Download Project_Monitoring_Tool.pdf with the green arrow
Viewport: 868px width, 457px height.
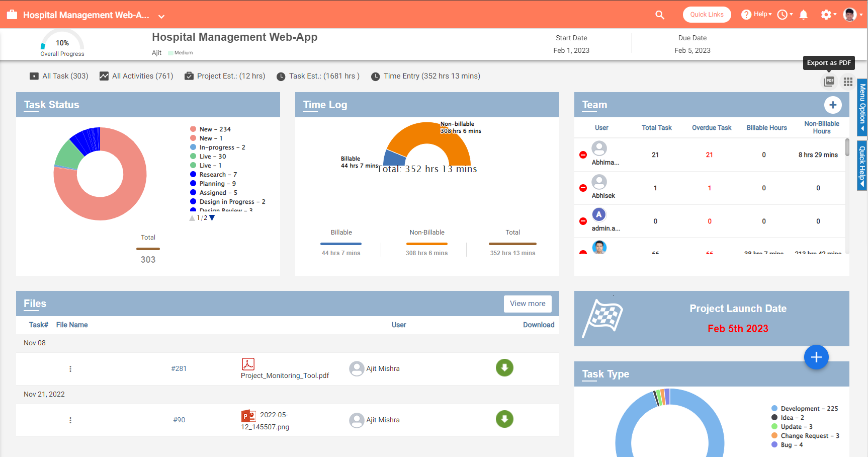pyautogui.click(x=504, y=368)
